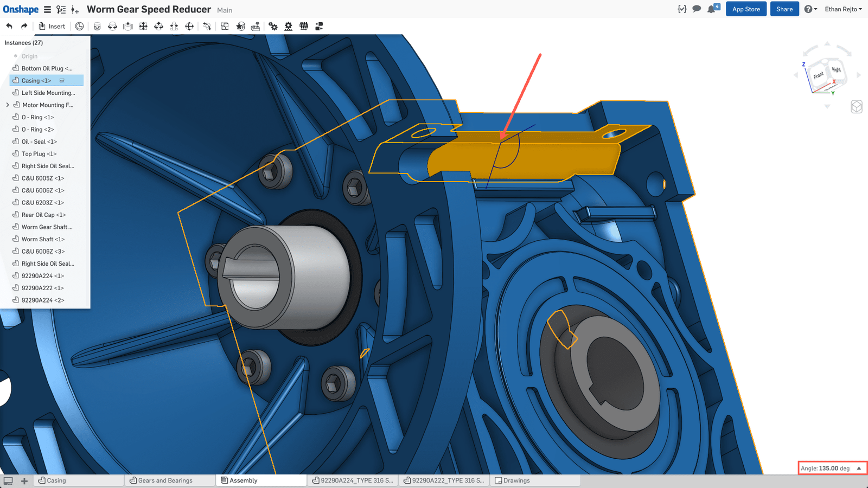
Task: Switch to the Drawings tab
Action: 516,480
